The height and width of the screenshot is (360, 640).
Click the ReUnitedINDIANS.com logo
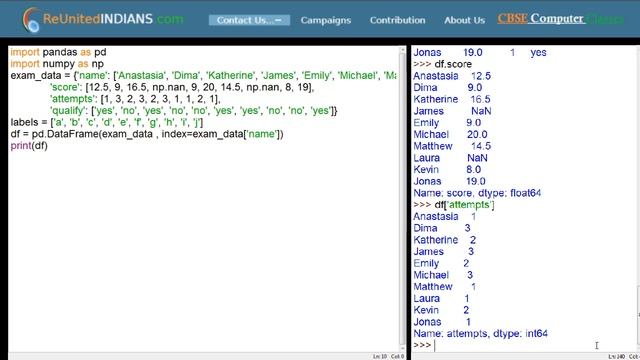point(103,19)
